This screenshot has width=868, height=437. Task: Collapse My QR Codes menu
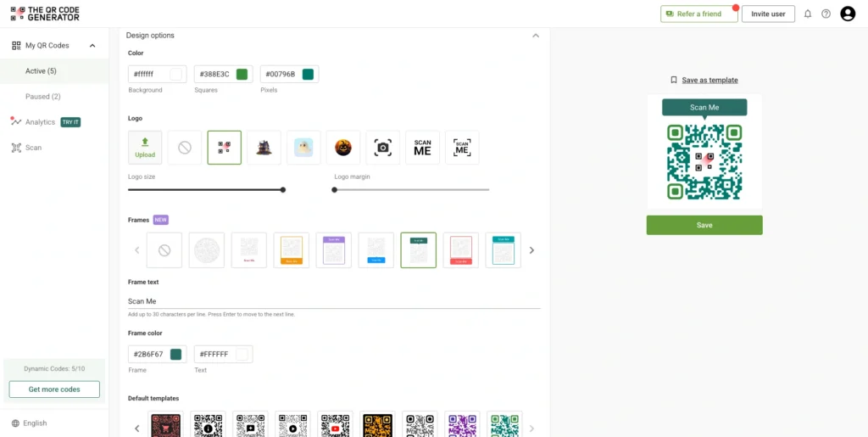[92, 46]
